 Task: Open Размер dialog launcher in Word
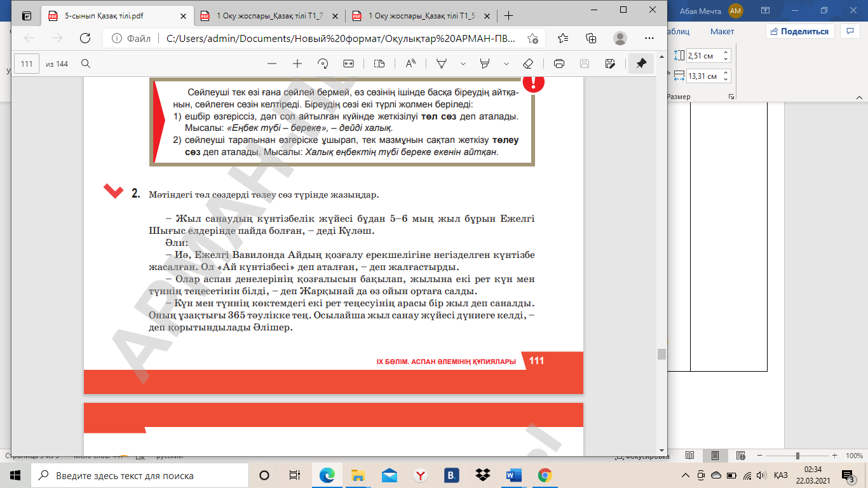[x=731, y=97]
